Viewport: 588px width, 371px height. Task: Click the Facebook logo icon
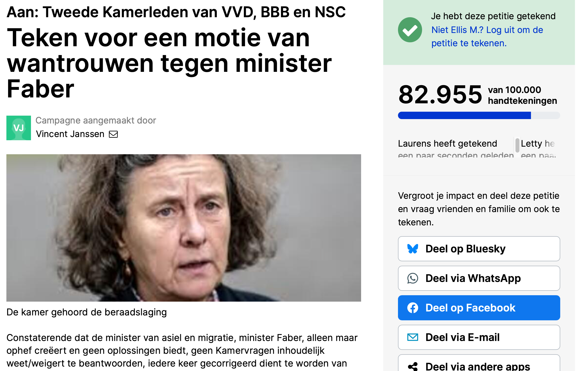tap(412, 308)
